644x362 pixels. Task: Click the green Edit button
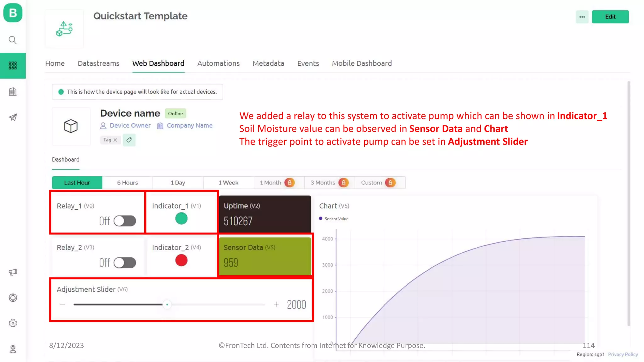point(610,17)
